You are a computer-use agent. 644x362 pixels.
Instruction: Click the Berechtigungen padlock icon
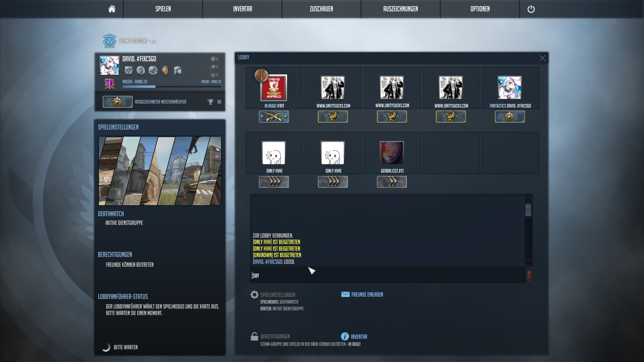pyautogui.click(x=254, y=337)
